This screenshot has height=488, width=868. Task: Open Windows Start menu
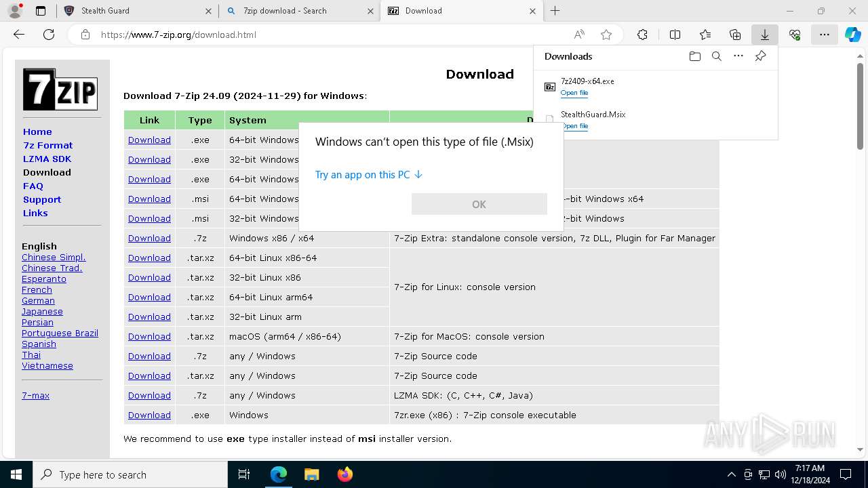coord(16,474)
